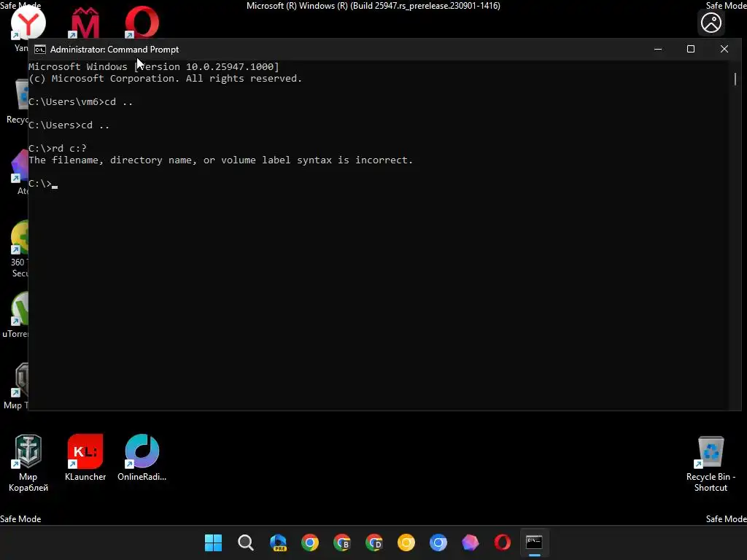Launch Google Chrome stable from taskbar
The image size is (747, 560).
(309, 542)
